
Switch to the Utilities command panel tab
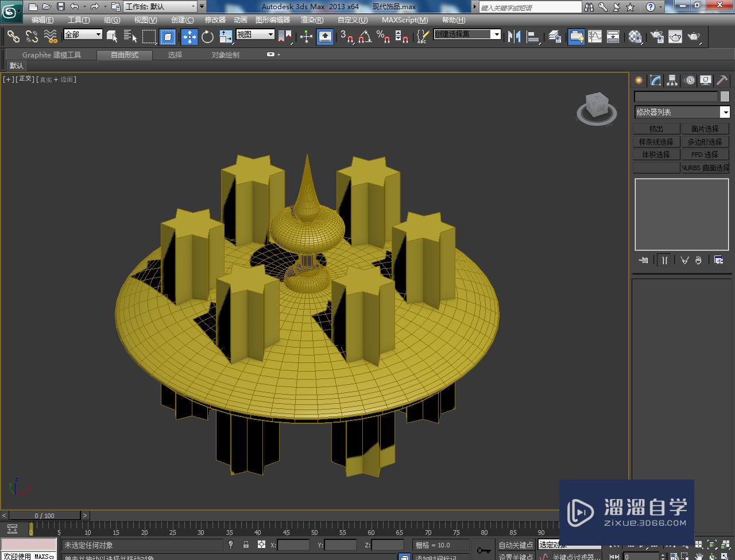coord(722,80)
